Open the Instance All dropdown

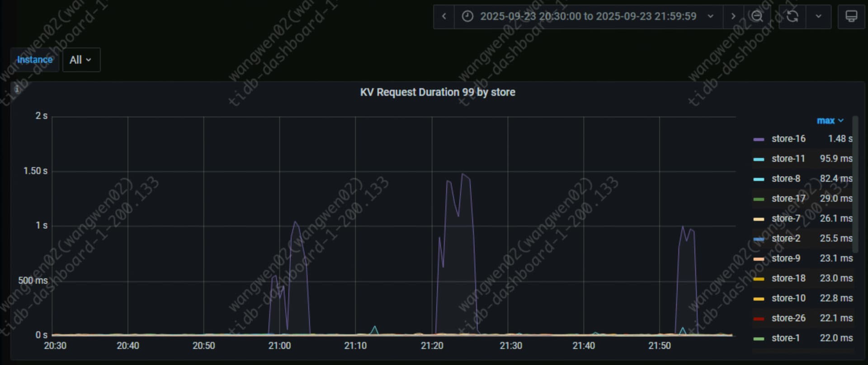click(81, 60)
